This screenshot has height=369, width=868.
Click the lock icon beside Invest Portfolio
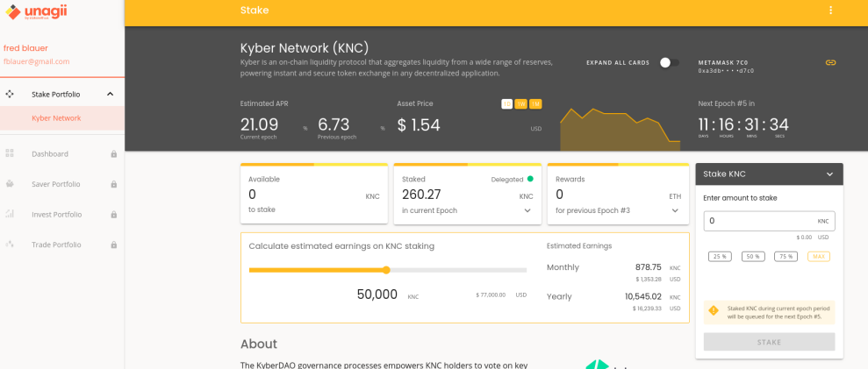[113, 215]
